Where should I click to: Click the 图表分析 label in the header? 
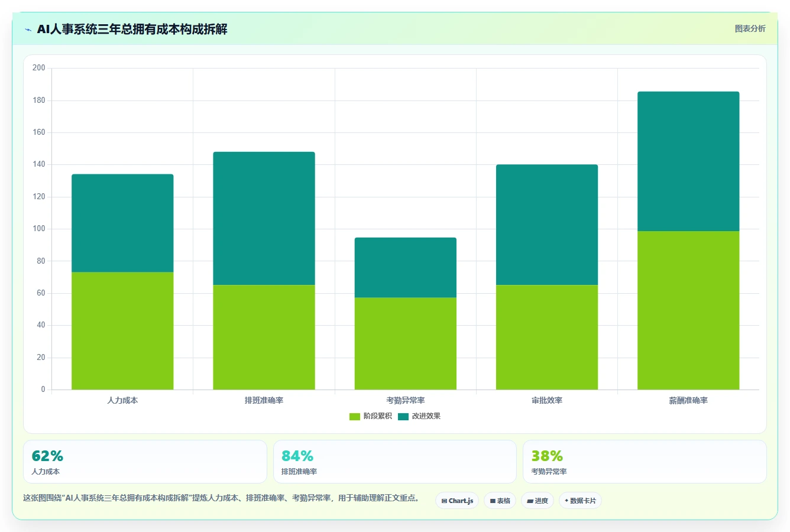[750, 28]
